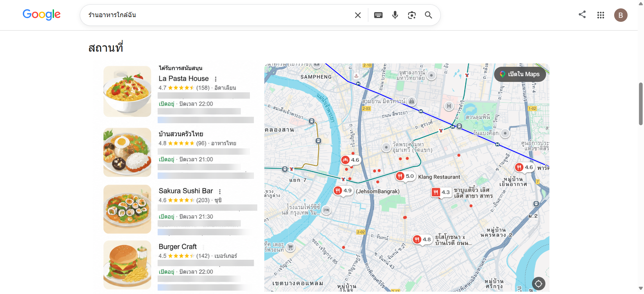This screenshot has width=644, height=294.
Task: Select the 4.3 ชาบูแต้จิ๋ว map pin
Action: point(441,192)
